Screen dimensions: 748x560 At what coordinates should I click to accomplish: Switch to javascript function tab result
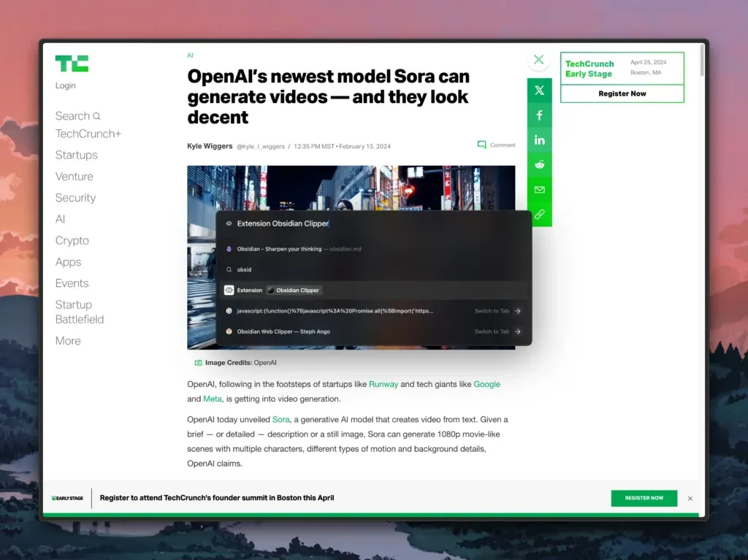373,311
